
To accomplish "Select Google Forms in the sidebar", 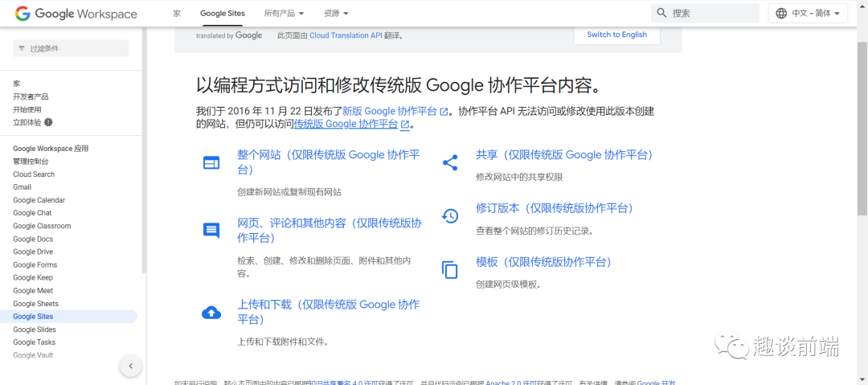I will pos(35,264).
